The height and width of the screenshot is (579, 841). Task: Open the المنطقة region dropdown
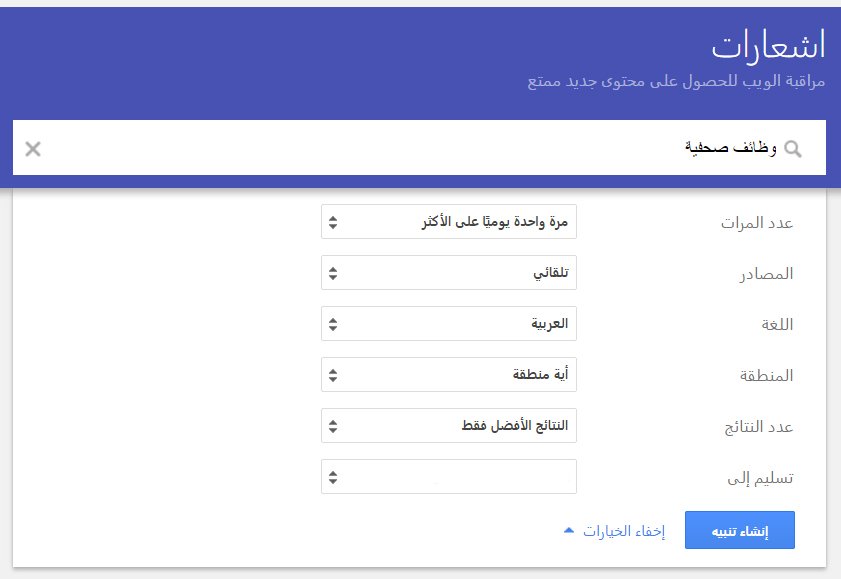pyautogui.click(x=449, y=374)
